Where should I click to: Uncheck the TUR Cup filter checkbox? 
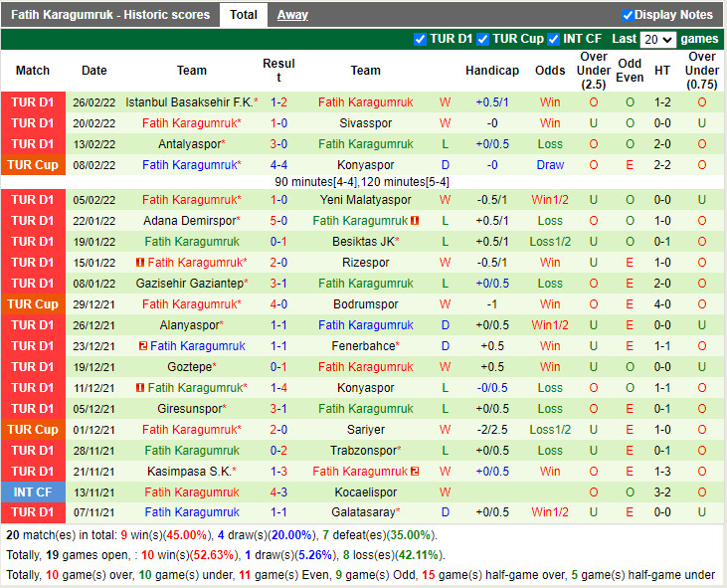(482, 40)
